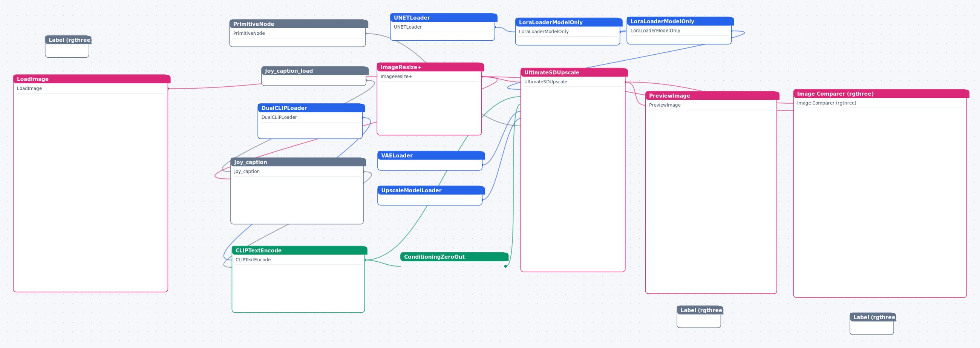Select the LoraLoaderModelOnly header wired to UltimateSDUpscale
The width and height of the screenshot is (980, 348).
coord(680,21)
